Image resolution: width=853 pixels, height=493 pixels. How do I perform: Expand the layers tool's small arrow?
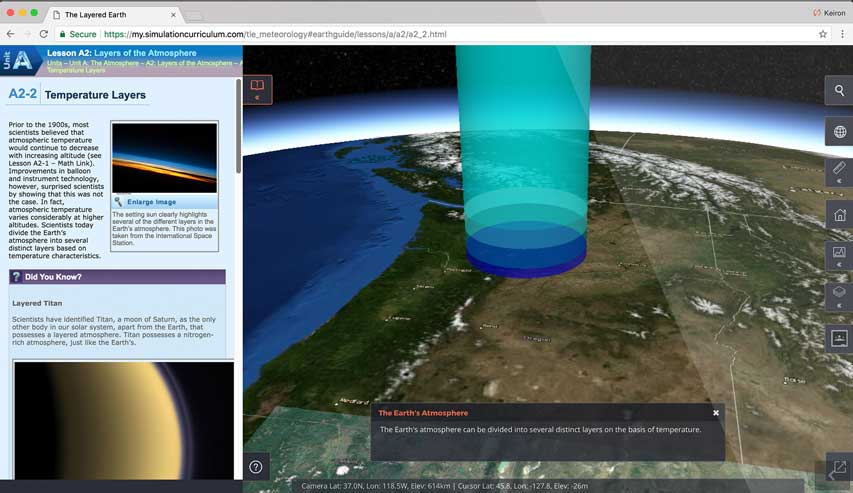pos(839,305)
